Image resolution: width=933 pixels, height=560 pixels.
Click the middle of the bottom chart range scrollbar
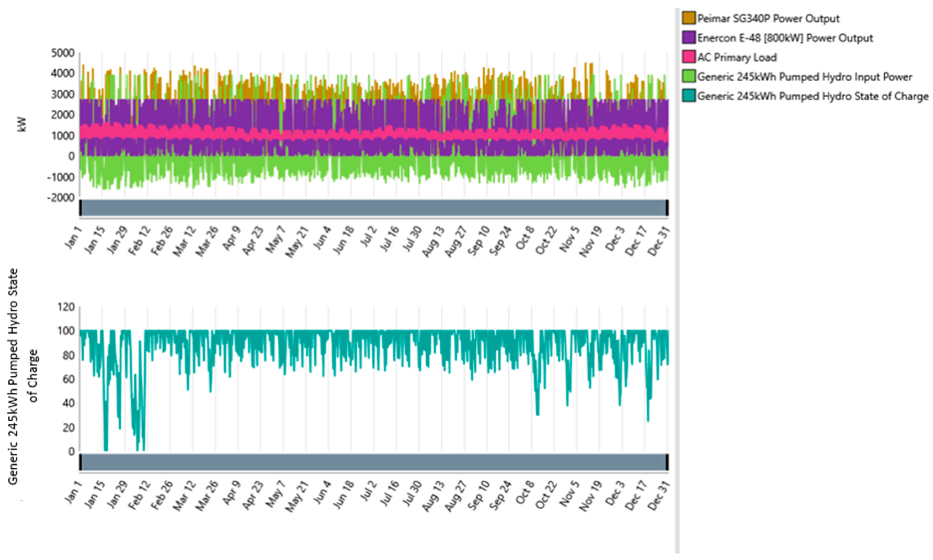(374, 462)
